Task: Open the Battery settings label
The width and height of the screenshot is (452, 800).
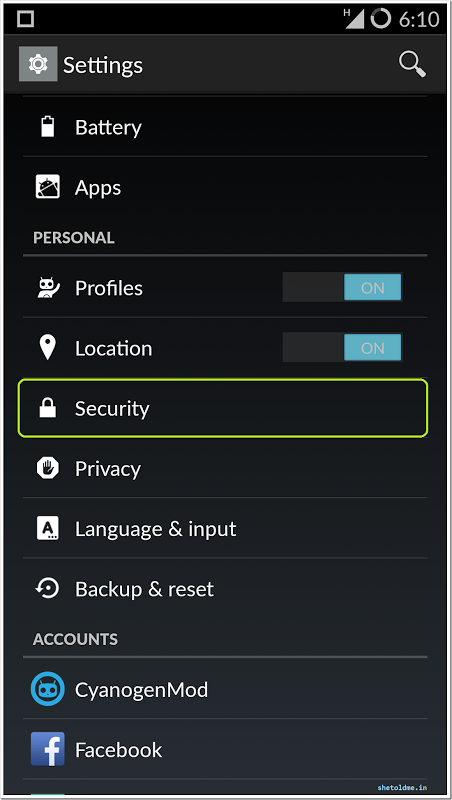Action: coord(108,127)
